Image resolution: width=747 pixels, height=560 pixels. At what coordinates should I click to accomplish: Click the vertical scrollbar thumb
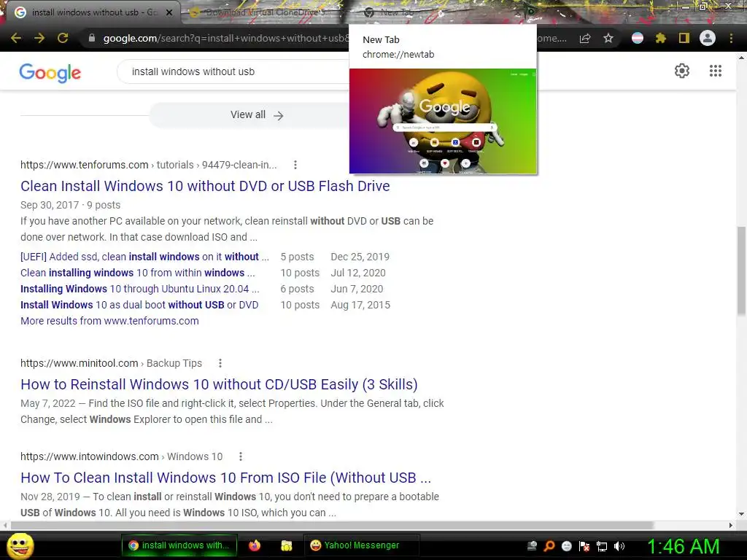click(x=741, y=271)
